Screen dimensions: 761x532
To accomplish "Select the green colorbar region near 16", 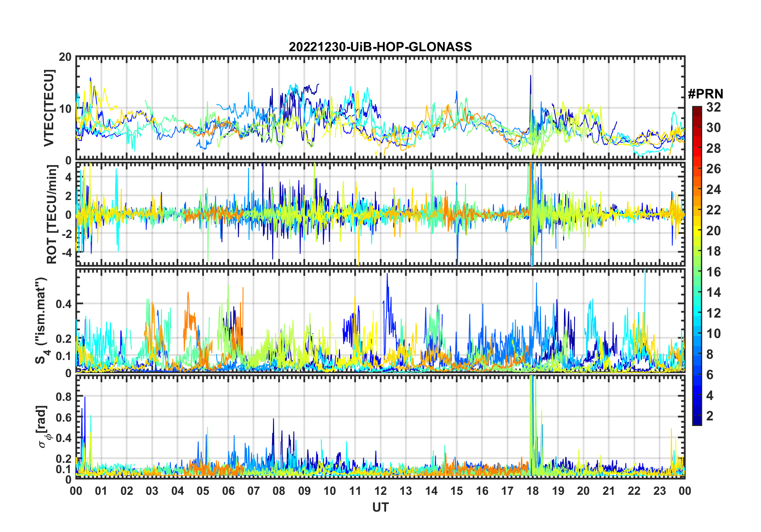I will (x=697, y=272).
